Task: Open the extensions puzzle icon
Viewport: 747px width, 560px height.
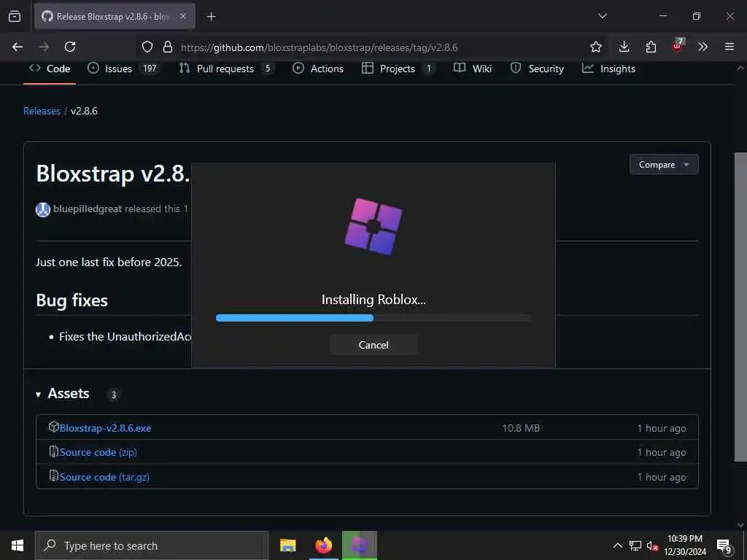Action: 651,47
